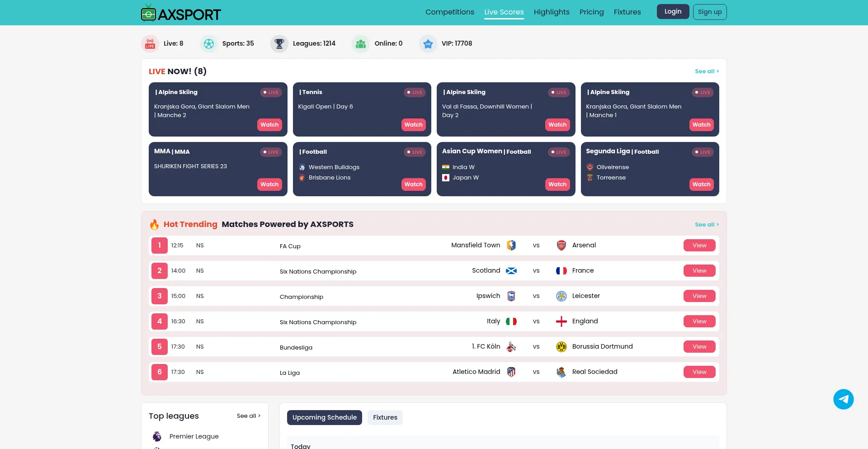
Task: Watch Kranjska Gora Manche 2 stream
Action: click(269, 125)
